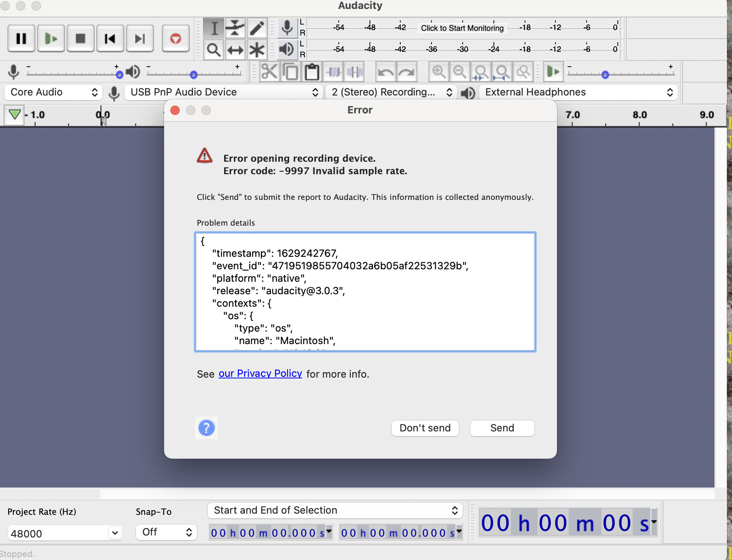
Task: Click the Redo arrow icon
Action: pyautogui.click(x=407, y=72)
